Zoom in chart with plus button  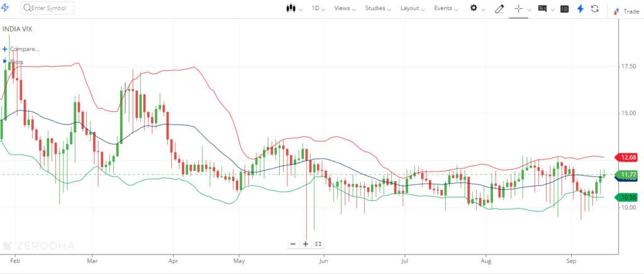(x=305, y=244)
